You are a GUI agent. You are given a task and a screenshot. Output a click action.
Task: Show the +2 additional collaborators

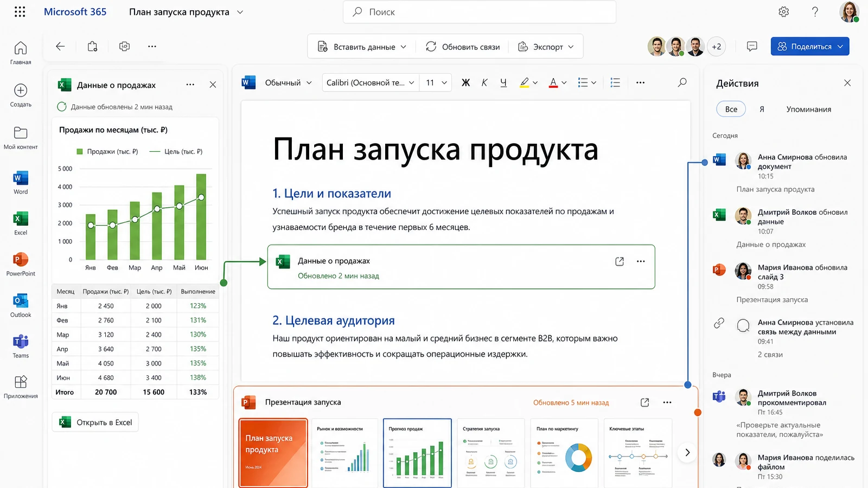click(716, 47)
